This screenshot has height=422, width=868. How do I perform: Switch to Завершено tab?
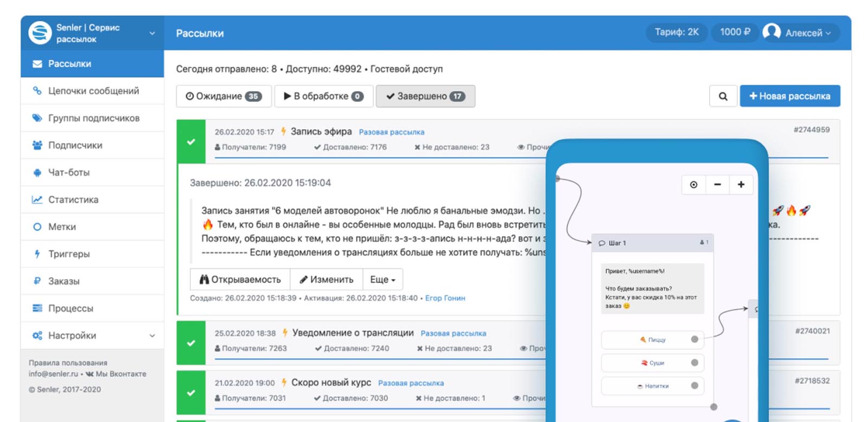425,96
